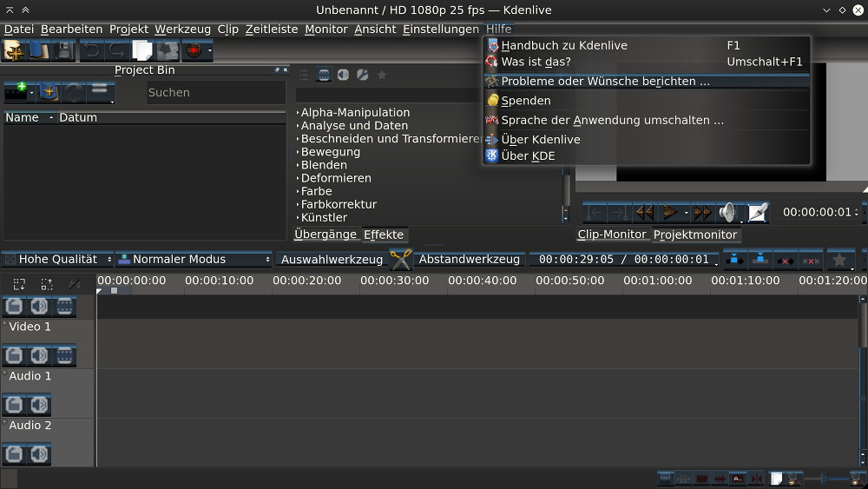Click the Suchen search field
Image resolution: width=868 pixels, height=489 pixels.
point(216,92)
